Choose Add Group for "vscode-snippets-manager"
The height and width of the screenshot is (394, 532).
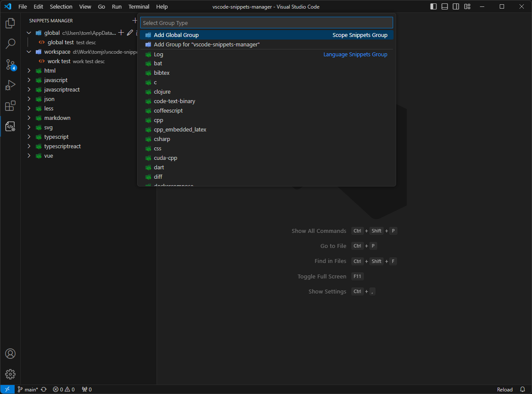(267, 44)
